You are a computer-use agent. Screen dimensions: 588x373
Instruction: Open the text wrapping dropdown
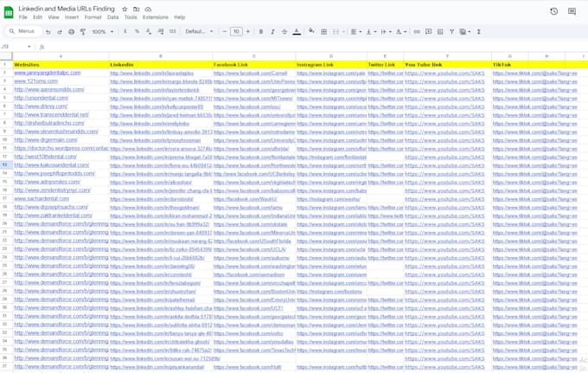coord(386,32)
